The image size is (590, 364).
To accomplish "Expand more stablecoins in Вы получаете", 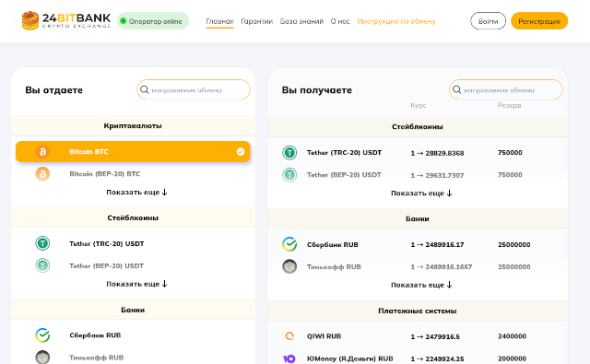I will (x=421, y=194).
